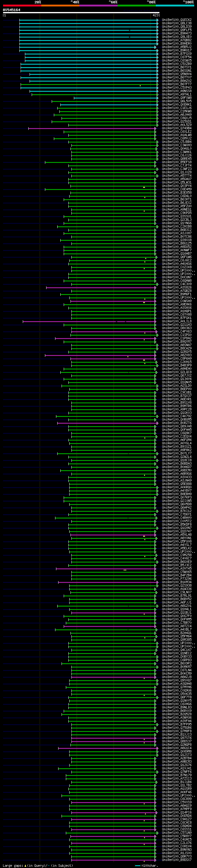Select the label UniRef100_C5T1N9

(x=177, y=833)
